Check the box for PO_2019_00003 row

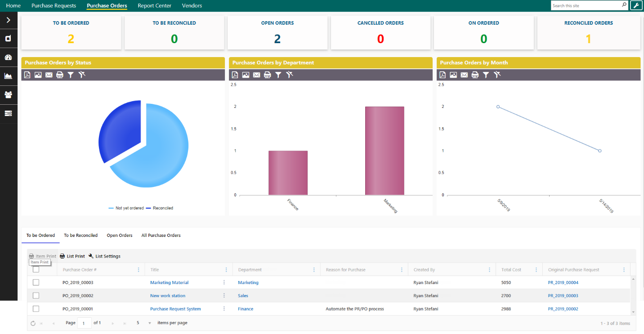pyautogui.click(x=36, y=282)
